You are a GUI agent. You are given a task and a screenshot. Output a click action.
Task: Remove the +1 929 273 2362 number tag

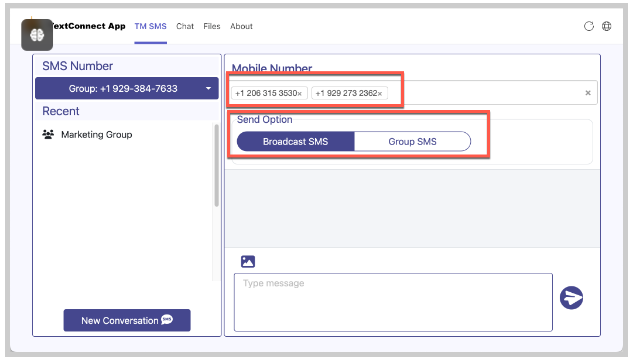(x=380, y=94)
